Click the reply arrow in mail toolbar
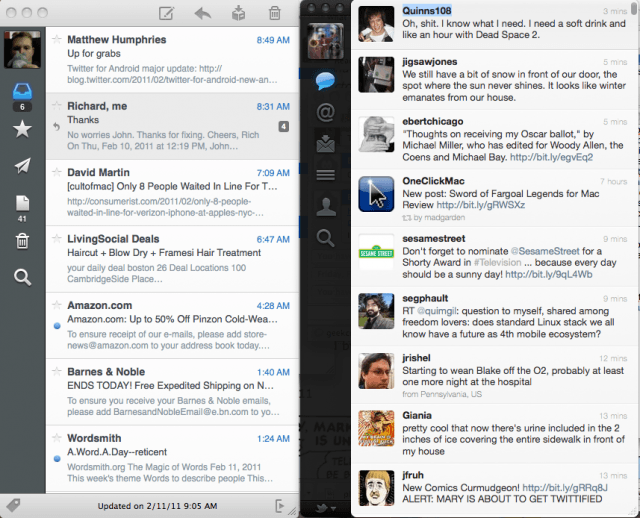The height and width of the screenshot is (518, 640). tap(202, 13)
